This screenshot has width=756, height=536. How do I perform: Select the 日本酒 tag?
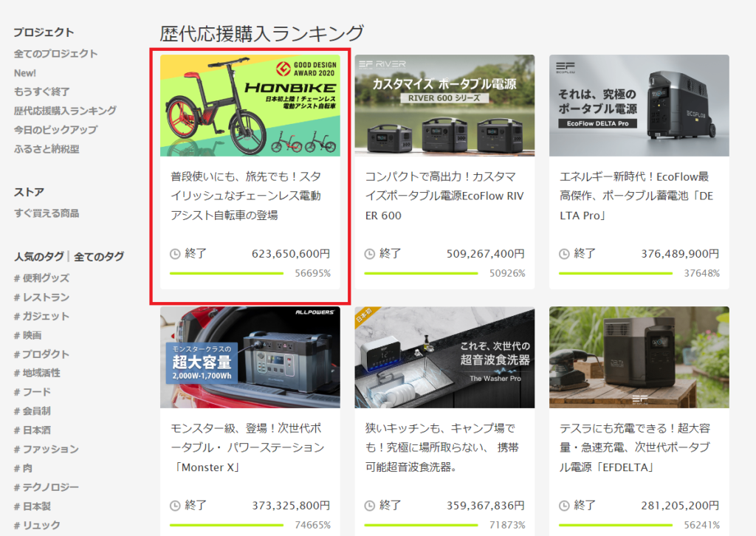pyautogui.click(x=32, y=430)
